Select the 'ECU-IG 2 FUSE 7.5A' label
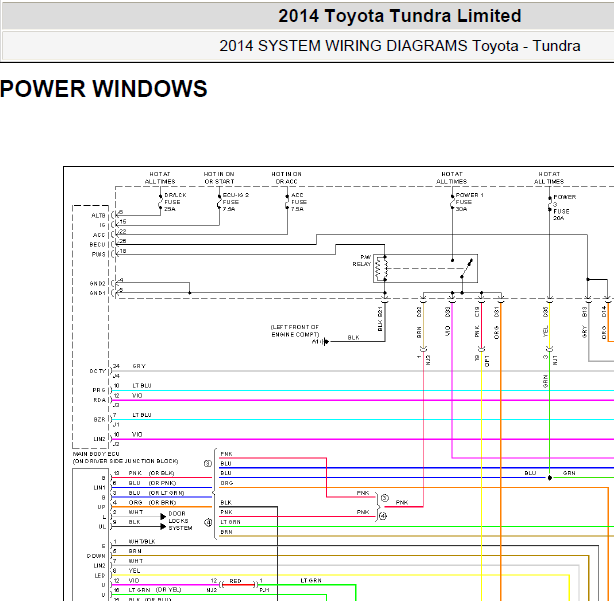Screen dimensions: 614x601 (235, 202)
